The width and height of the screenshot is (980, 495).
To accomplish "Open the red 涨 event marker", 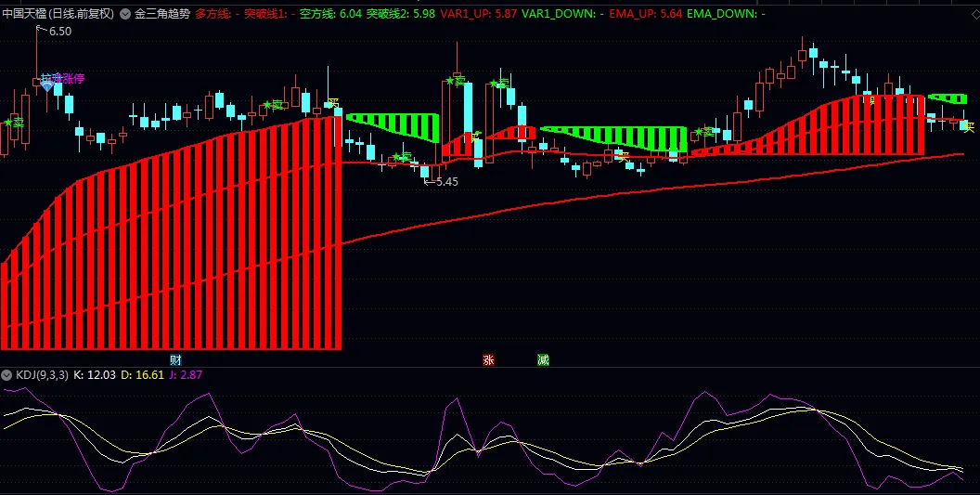I will tap(488, 359).
